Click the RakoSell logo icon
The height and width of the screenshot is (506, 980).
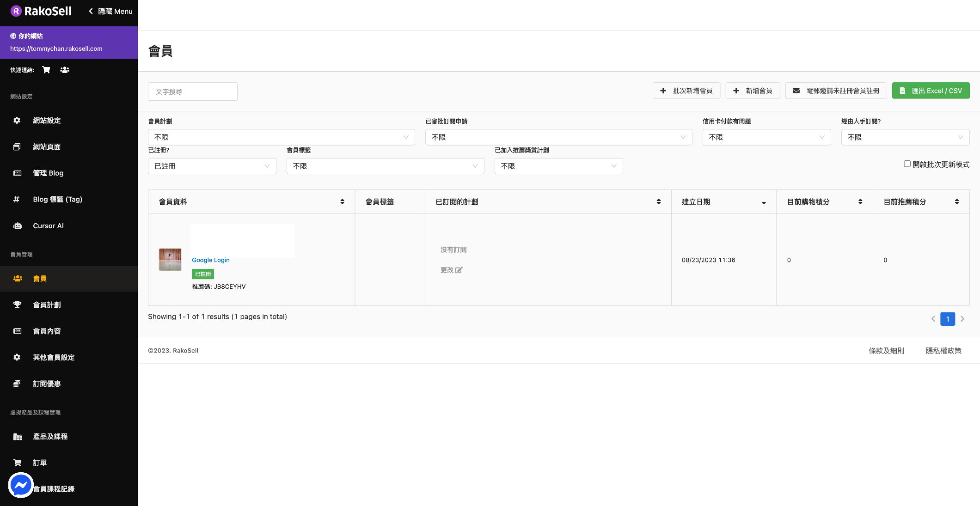[x=16, y=11]
